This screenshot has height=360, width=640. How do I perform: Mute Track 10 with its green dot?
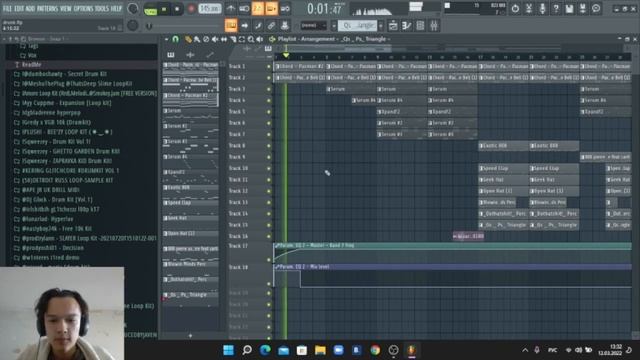tap(269, 168)
